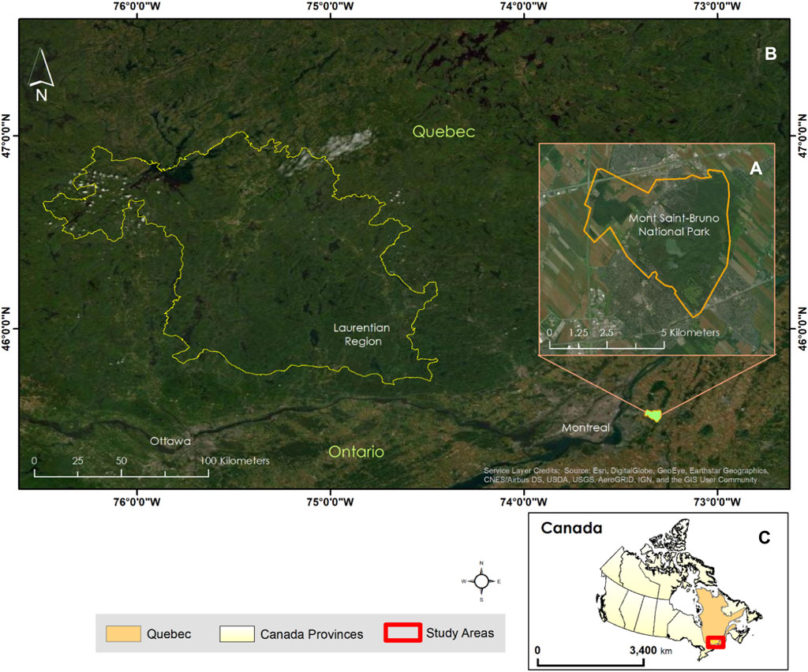
Task: Click the panel letter 'B' on main map
Action: pyautogui.click(x=770, y=54)
